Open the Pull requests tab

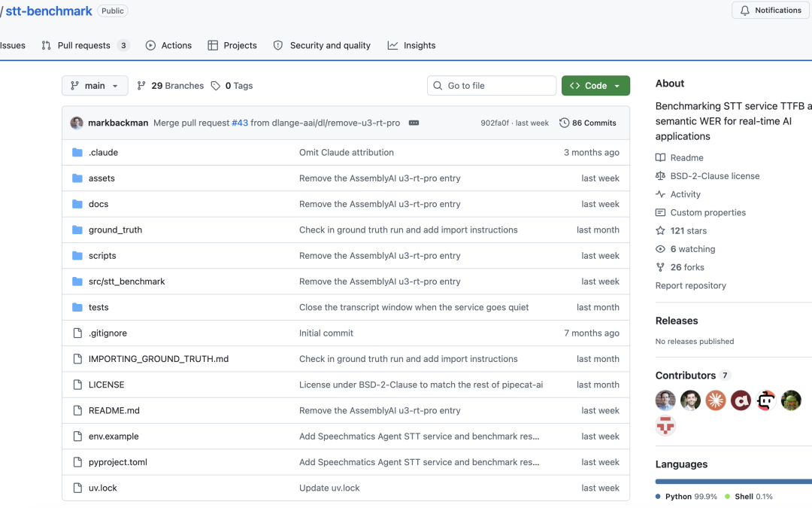pos(85,46)
